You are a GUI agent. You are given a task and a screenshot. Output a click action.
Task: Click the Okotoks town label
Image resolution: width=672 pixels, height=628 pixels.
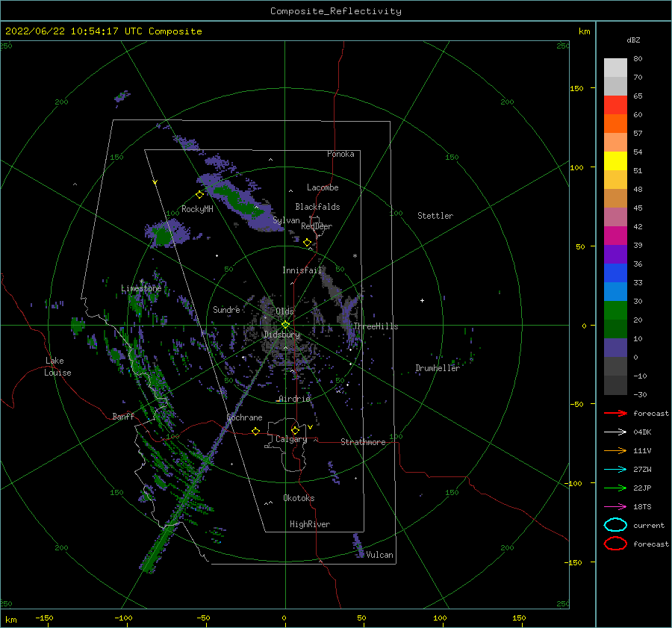pyautogui.click(x=299, y=498)
